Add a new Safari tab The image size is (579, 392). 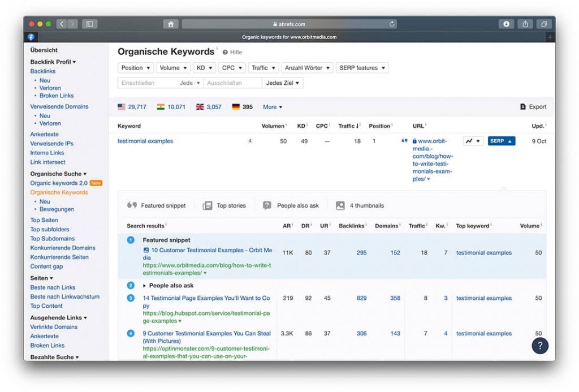550,37
